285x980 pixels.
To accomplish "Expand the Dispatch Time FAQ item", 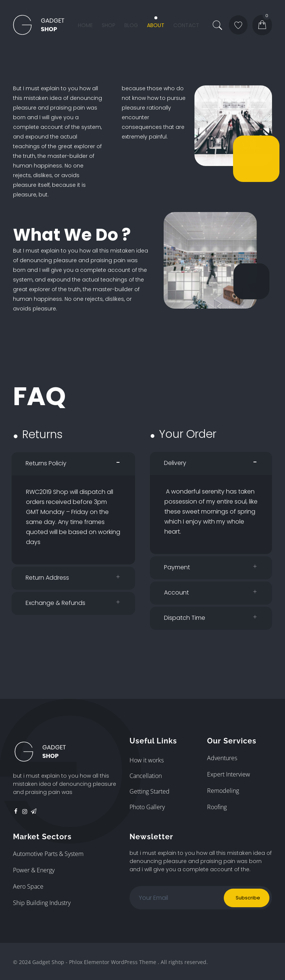I will pos(210,618).
